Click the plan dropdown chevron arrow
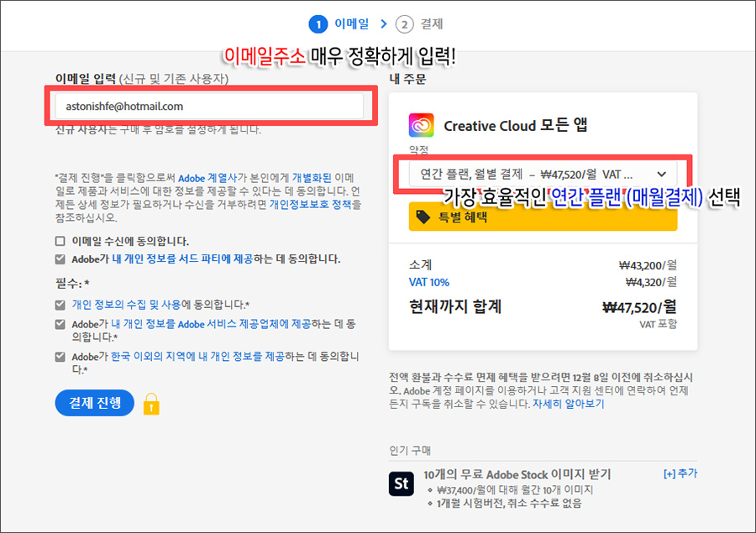The height and width of the screenshot is (533, 756). click(x=662, y=174)
